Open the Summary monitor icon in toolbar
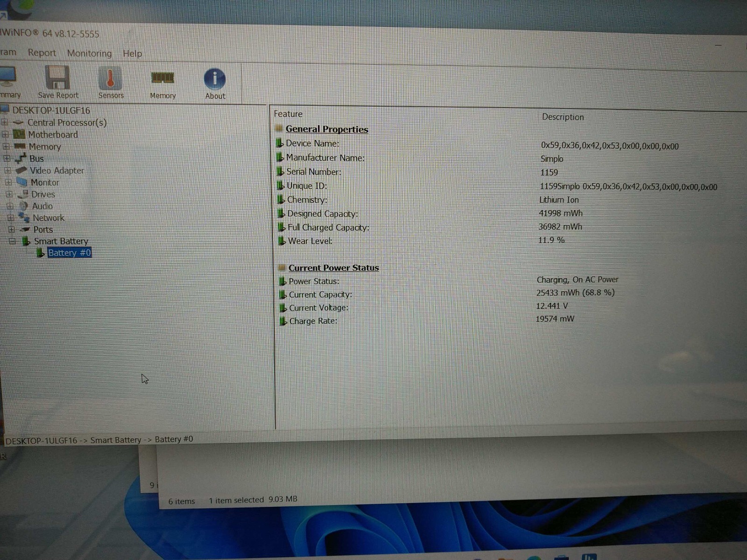Screen dimensions: 747x560 point(8,82)
